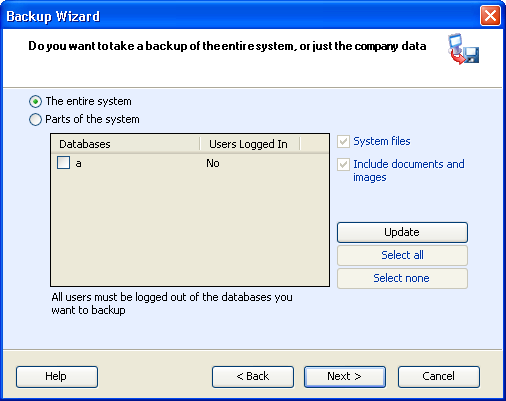This screenshot has width=506, height=401.
Task: Click Select all button
Action: pos(402,255)
